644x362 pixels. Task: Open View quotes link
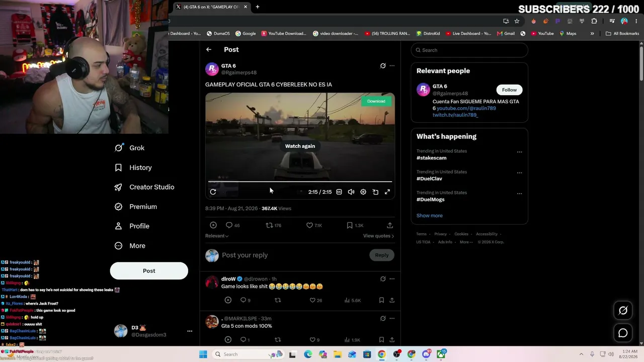378,236
